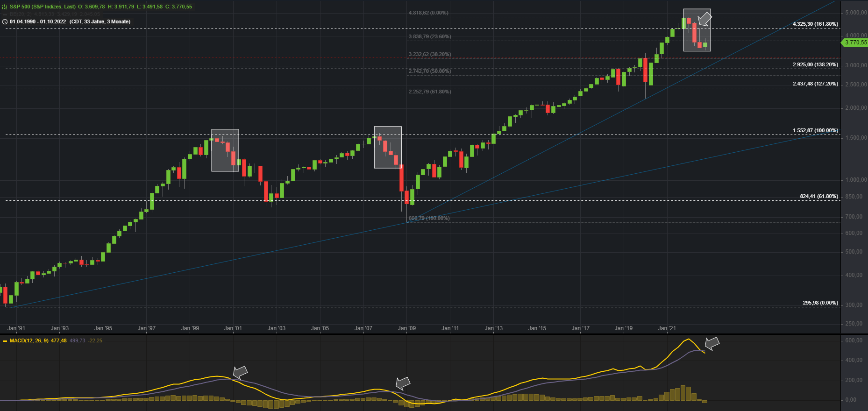
Task: Click the dimmed BB indicator legend dash icon
Action: click(x=5, y=14)
